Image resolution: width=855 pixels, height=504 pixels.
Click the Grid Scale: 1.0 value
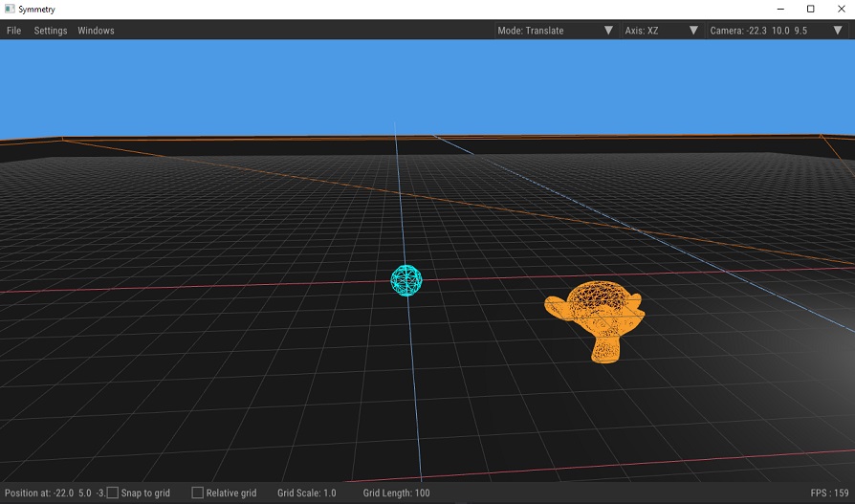307,493
